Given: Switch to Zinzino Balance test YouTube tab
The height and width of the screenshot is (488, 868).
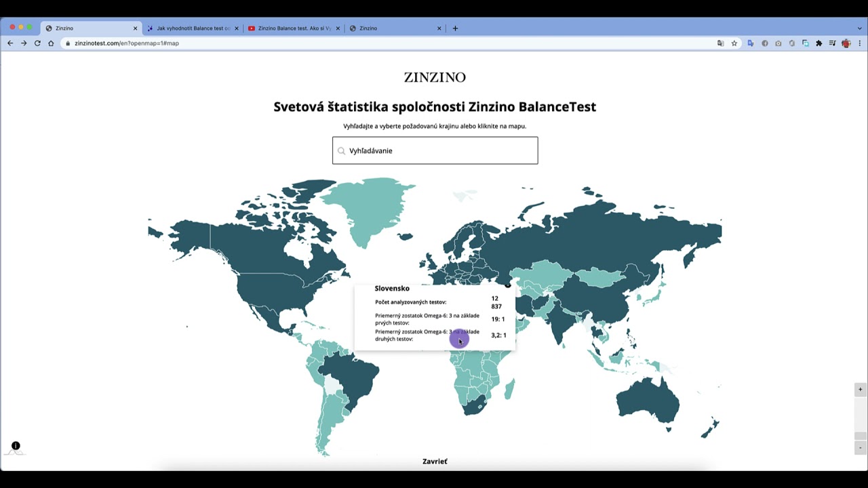Looking at the screenshot, I should click(293, 28).
